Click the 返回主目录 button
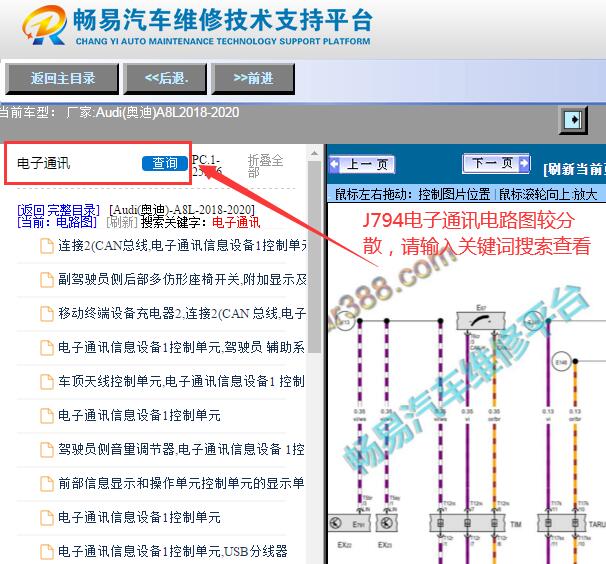Viewport: 606px width, 564px height. [x=62, y=78]
